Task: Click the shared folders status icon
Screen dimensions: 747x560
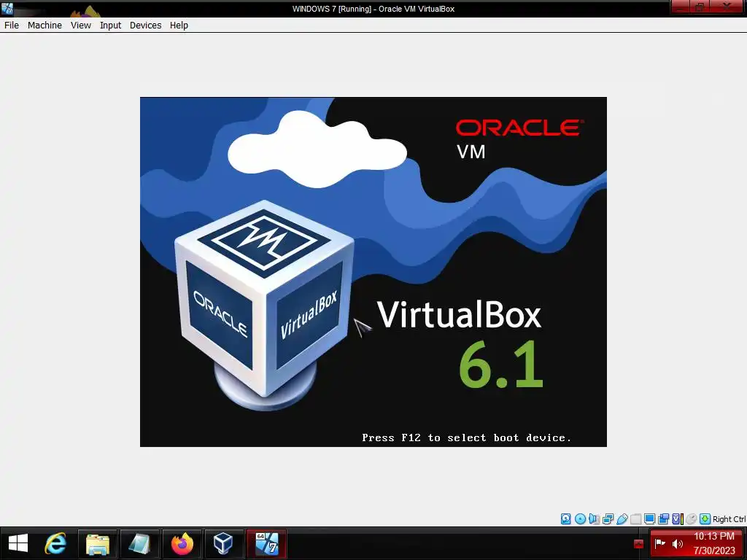Action: pyautogui.click(x=635, y=519)
